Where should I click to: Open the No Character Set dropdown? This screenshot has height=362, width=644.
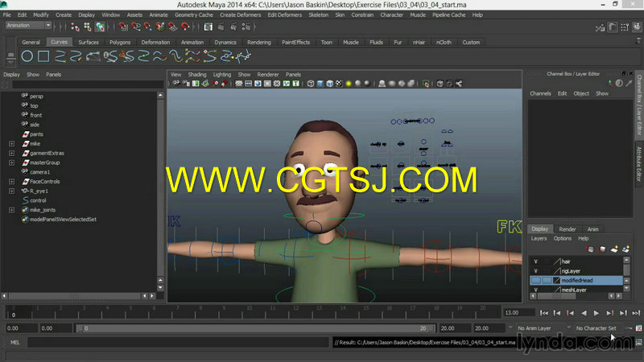click(596, 328)
